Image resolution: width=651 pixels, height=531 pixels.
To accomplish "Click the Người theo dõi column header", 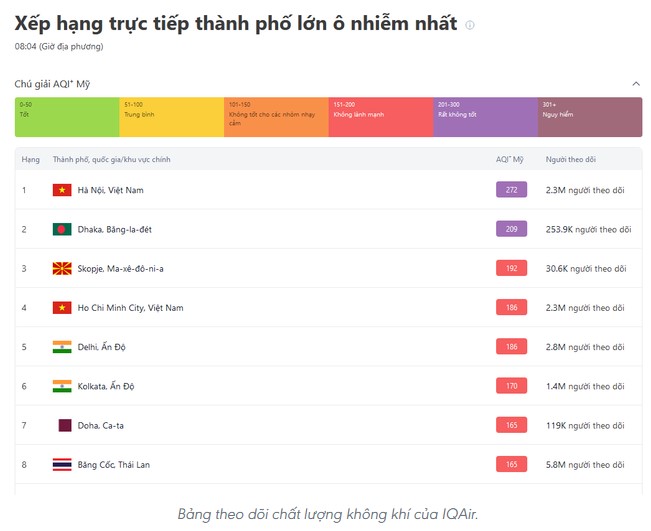I will (x=570, y=159).
